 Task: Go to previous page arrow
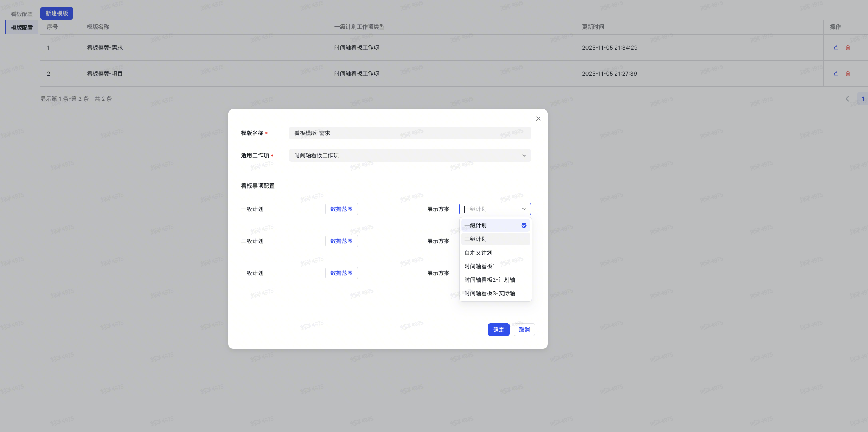tap(847, 99)
